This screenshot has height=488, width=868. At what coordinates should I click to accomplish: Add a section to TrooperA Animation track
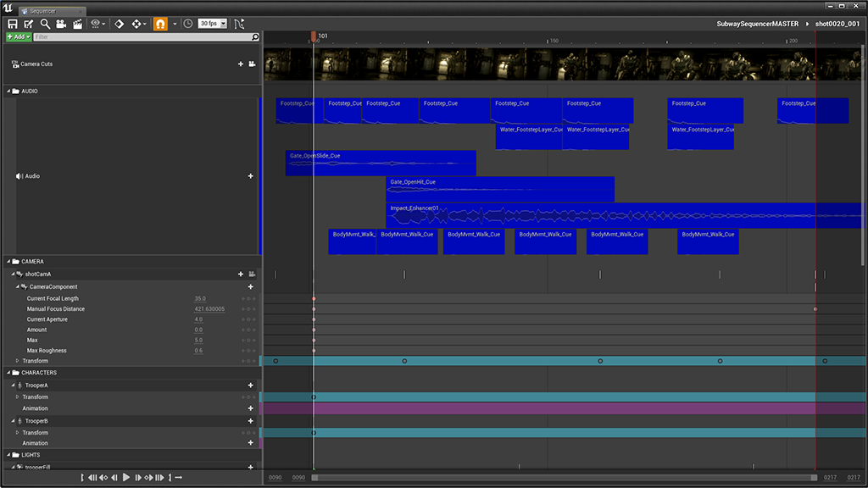(x=251, y=408)
